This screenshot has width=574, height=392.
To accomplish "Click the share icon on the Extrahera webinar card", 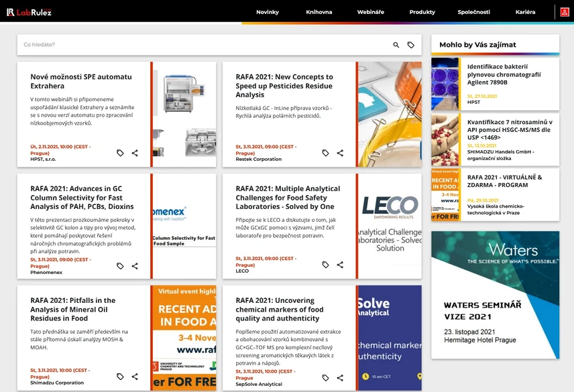I will [135, 153].
